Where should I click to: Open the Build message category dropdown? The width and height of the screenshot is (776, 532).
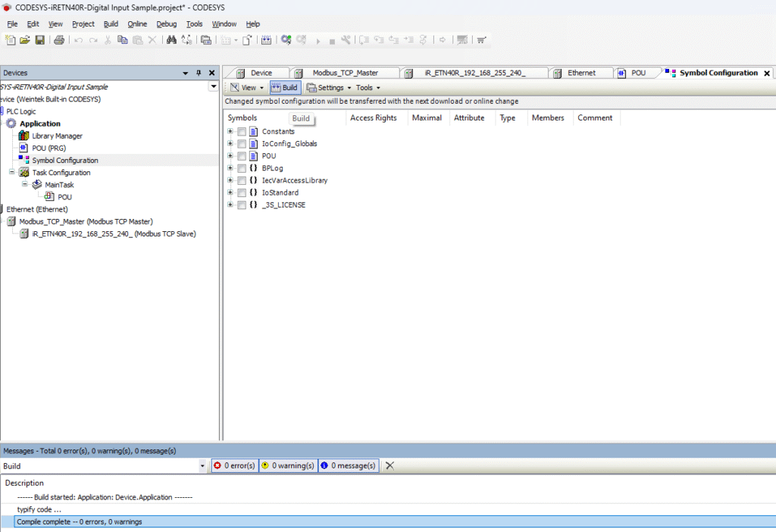pos(202,466)
